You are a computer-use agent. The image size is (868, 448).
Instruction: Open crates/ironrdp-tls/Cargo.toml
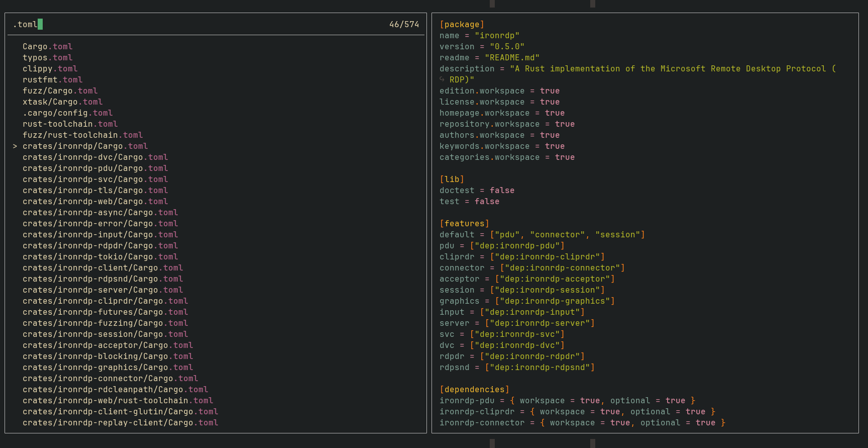click(x=95, y=191)
